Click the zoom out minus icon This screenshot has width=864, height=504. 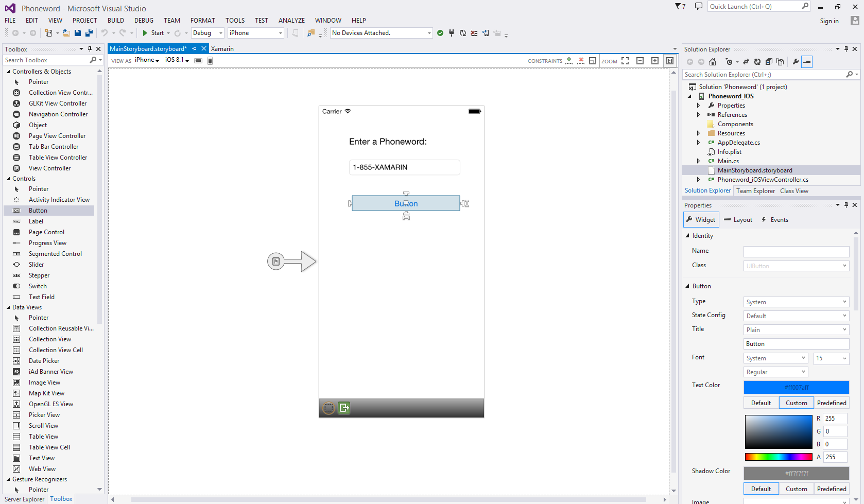coord(640,61)
